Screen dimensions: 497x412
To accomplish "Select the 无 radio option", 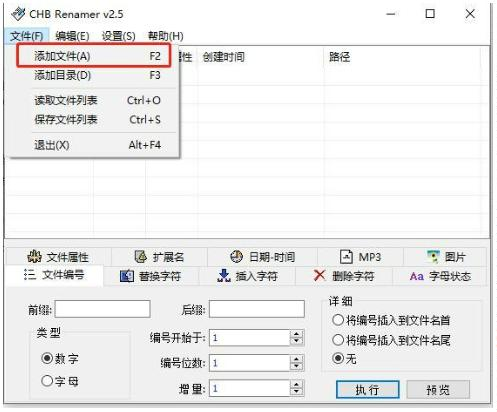I will [x=338, y=359].
